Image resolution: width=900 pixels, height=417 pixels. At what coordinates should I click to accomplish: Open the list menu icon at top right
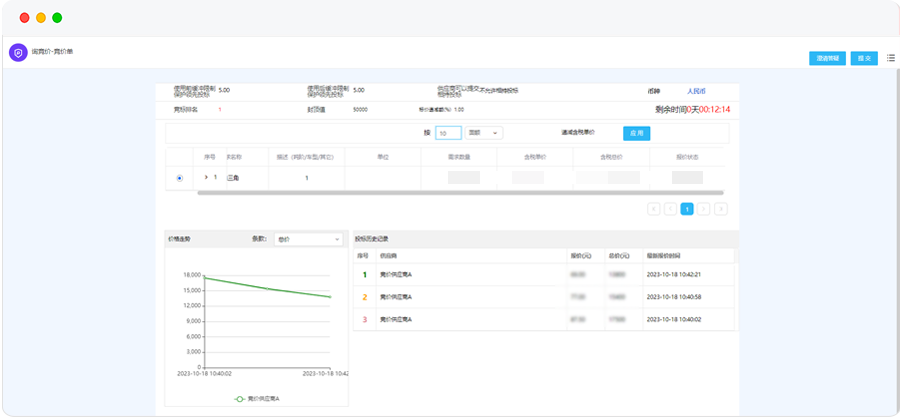(891, 58)
